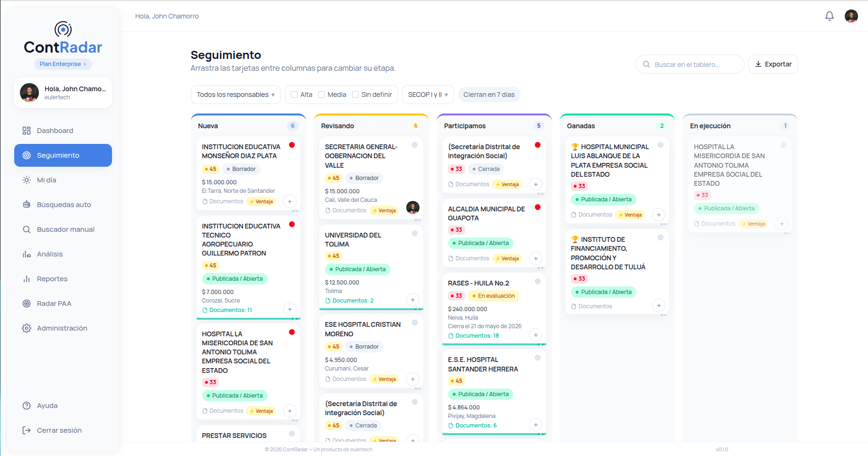This screenshot has width=868, height=456.
Task: Open the John Chamorro eulertech profile card
Action: (63, 93)
